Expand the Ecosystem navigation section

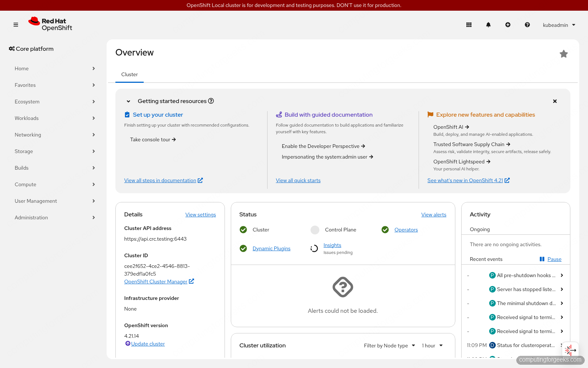55,102
